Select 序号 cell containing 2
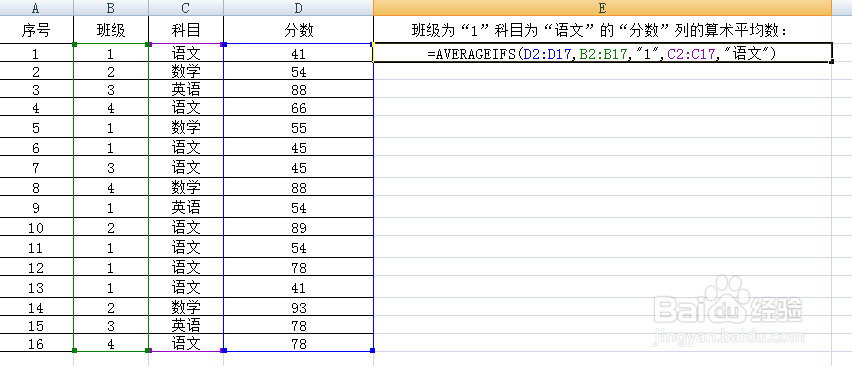This screenshot has height=366, width=852. [36, 71]
